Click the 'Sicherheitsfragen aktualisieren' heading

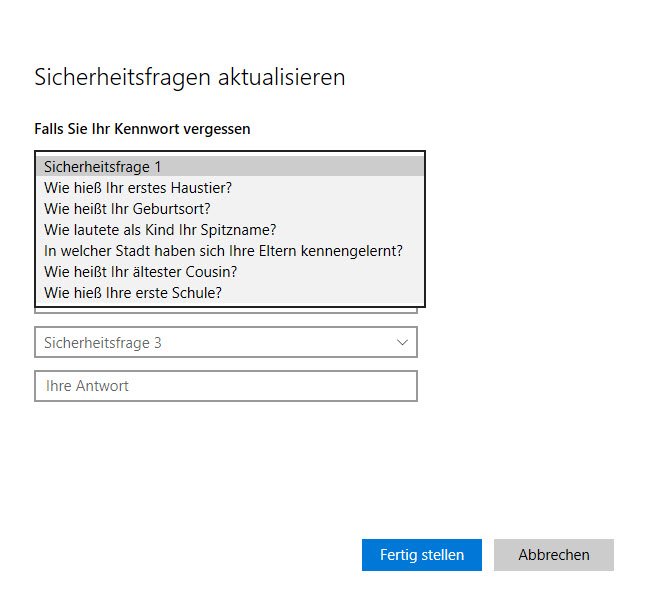(x=190, y=77)
